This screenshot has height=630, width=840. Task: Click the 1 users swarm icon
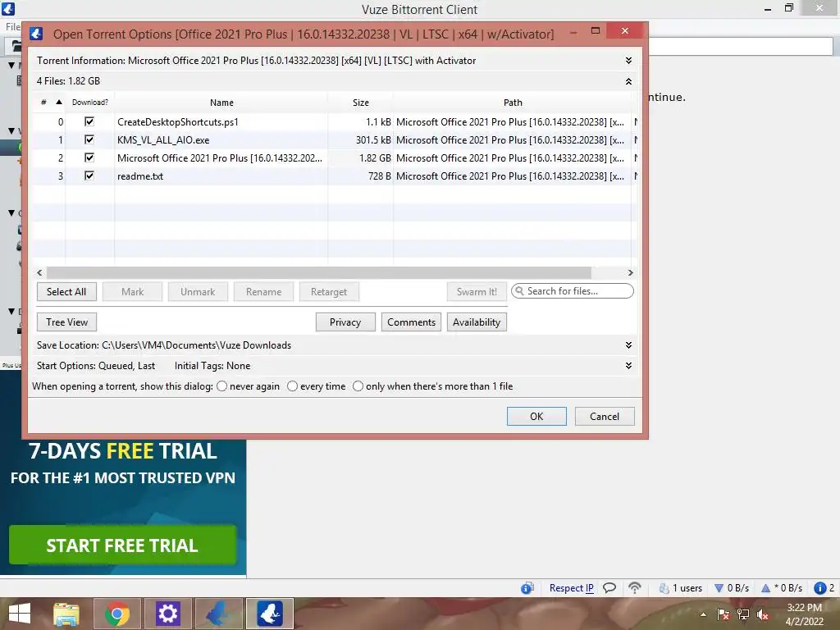tap(664, 588)
